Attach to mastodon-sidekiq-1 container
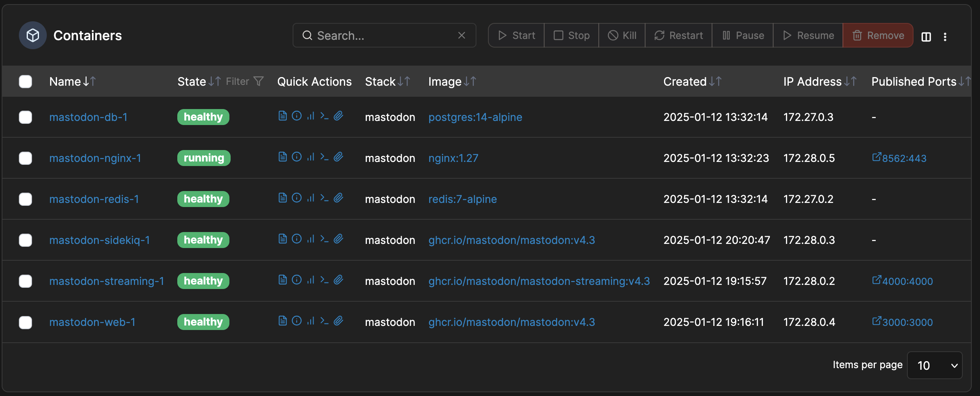This screenshot has width=980, height=396. [338, 239]
